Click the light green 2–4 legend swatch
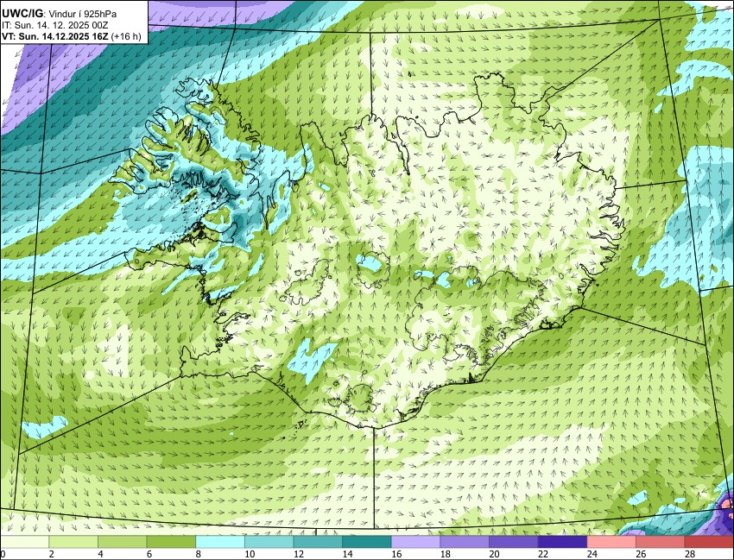 pyautogui.click(x=73, y=542)
